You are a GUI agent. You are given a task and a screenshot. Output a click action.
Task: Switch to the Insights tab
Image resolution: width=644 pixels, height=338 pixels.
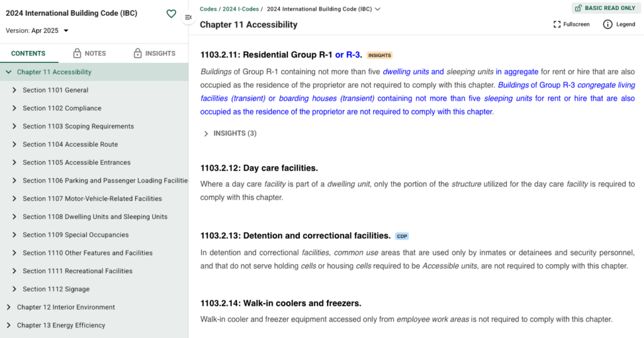coord(154,54)
